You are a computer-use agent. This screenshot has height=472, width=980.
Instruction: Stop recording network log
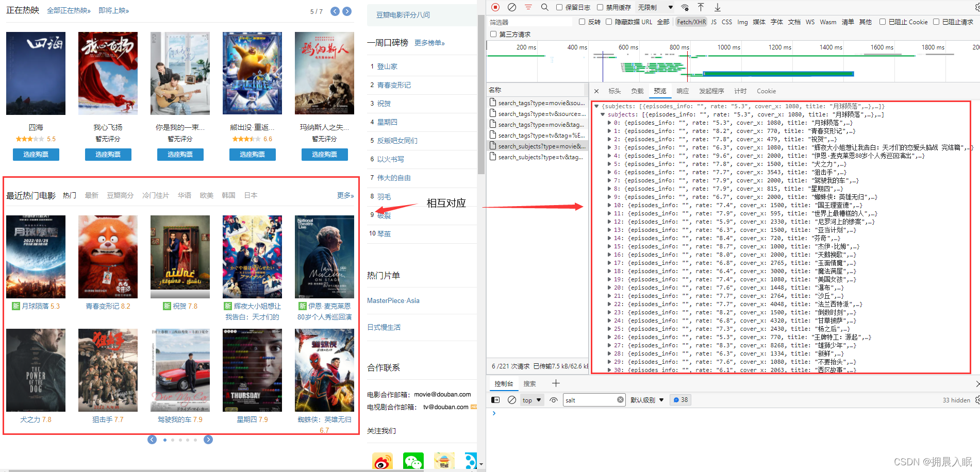(x=495, y=7)
